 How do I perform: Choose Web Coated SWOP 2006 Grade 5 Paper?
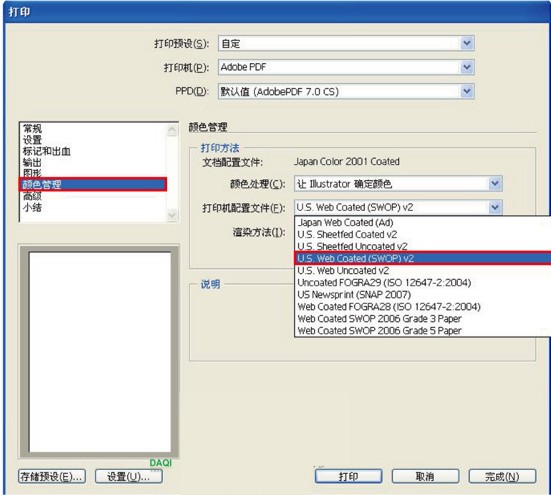379,331
